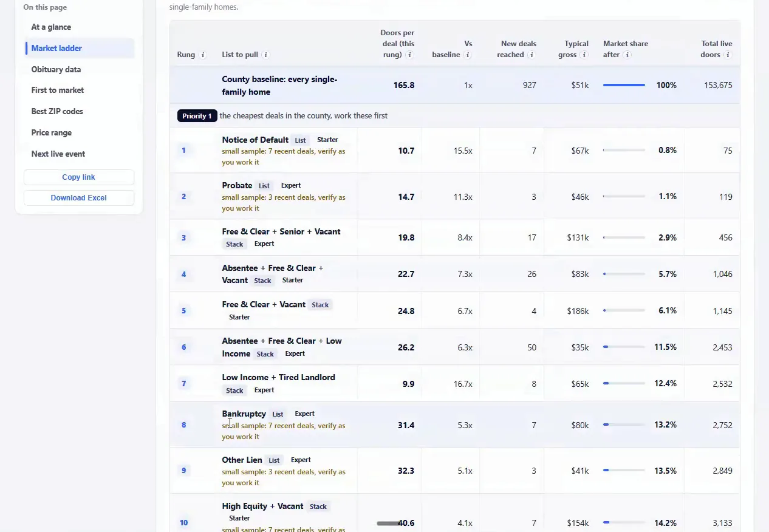Viewport: 769px width, 532px height.
Task: Click rung number 2 badge
Action: pyautogui.click(x=183, y=197)
